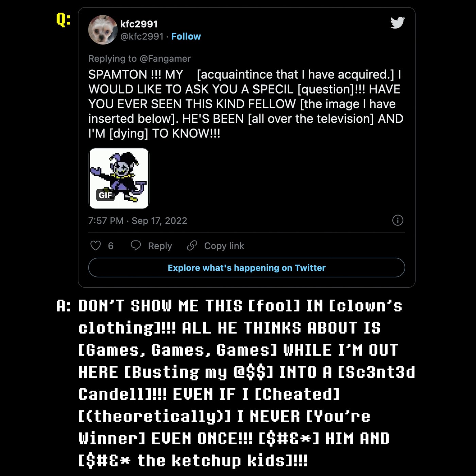Viewport: 476px width, 476px height.
Task: Click Explore what's happening on Twitter
Action: coord(247,268)
